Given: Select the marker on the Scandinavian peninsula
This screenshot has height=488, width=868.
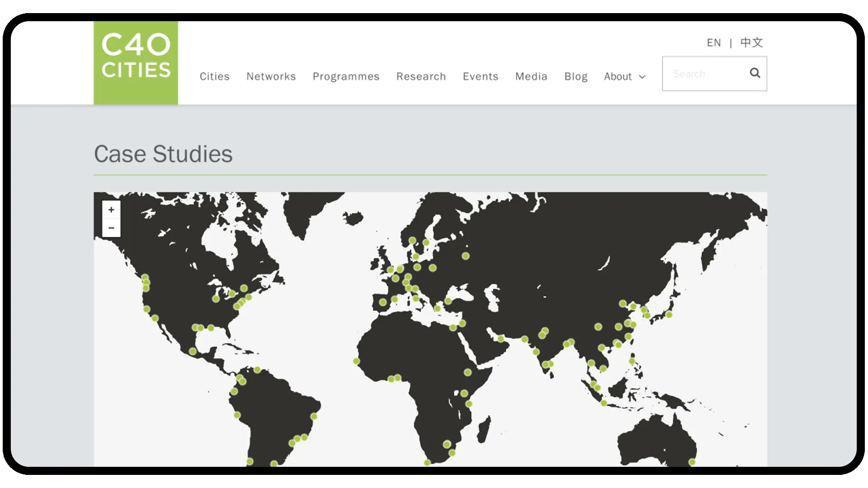Looking at the screenshot, I should tap(412, 240).
